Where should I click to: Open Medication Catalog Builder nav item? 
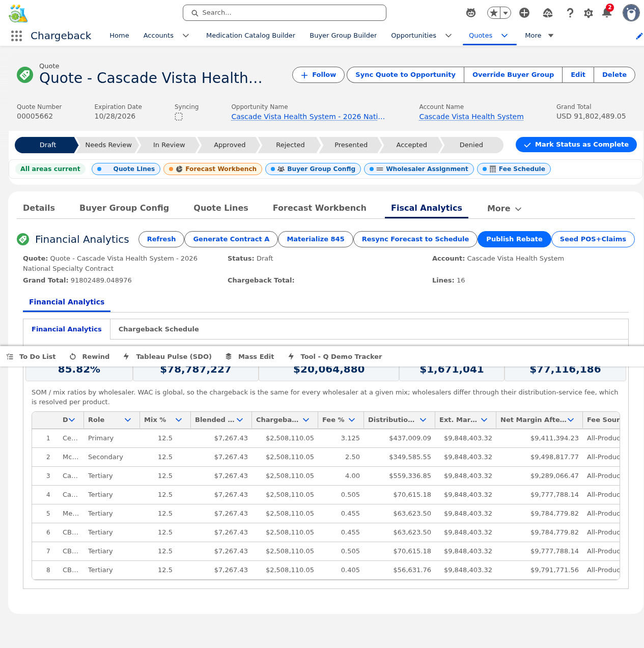[250, 36]
